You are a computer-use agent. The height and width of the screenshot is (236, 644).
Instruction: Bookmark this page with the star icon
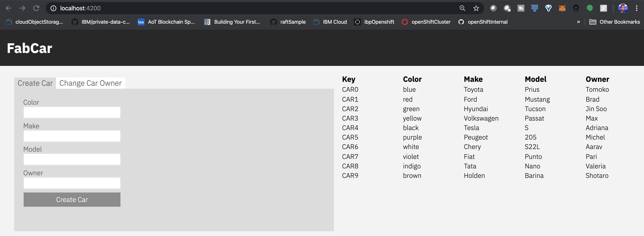coord(476,8)
